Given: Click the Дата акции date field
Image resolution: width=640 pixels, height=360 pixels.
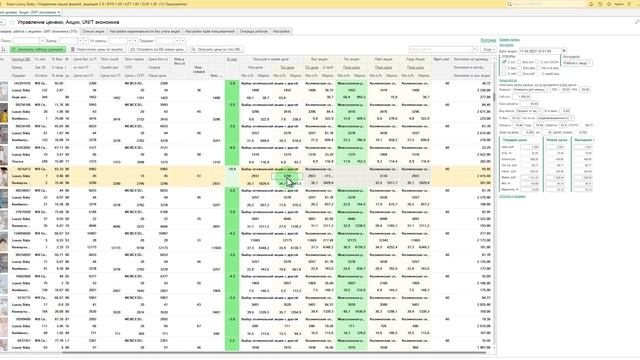Looking at the screenshot, I should tap(540, 51).
